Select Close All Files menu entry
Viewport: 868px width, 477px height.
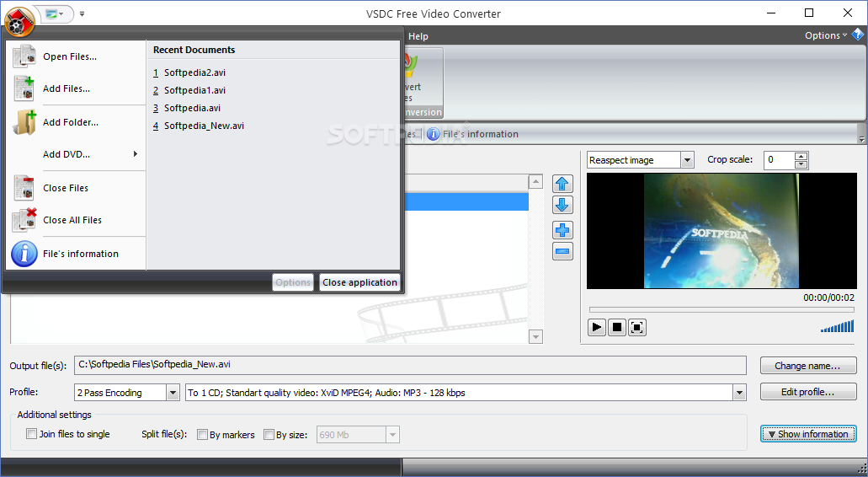click(77, 221)
